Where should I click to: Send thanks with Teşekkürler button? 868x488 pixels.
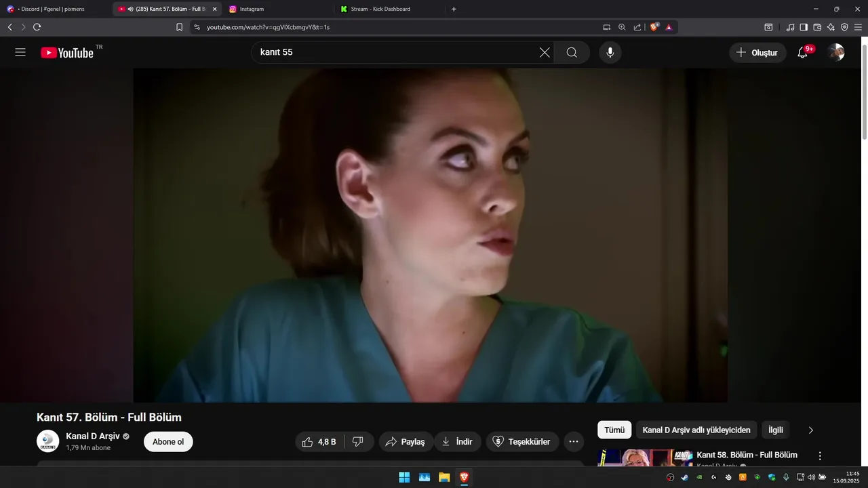coord(523,442)
